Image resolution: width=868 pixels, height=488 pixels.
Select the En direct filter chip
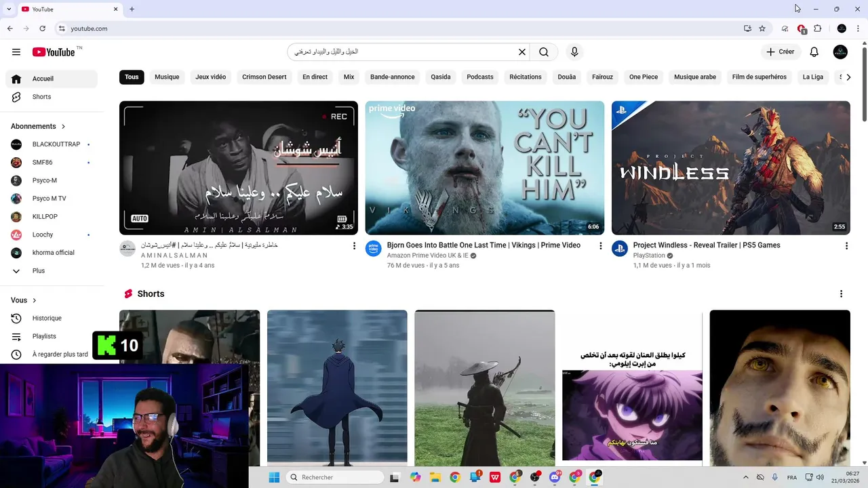[315, 77]
